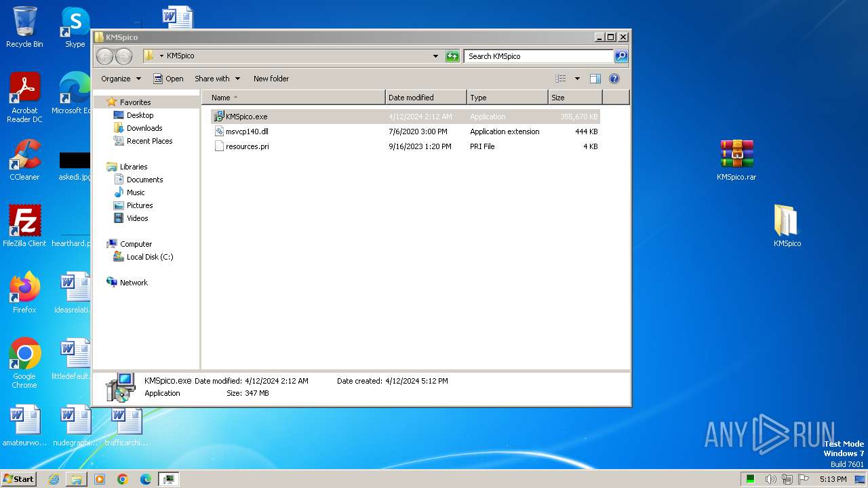The height and width of the screenshot is (488, 868).
Task: Click the Explorer Forward navigation button
Action: pyautogui.click(x=123, y=56)
